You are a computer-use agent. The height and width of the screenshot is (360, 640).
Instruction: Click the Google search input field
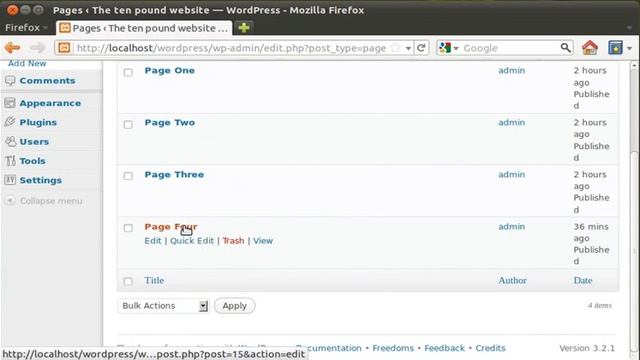click(x=510, y=48)
